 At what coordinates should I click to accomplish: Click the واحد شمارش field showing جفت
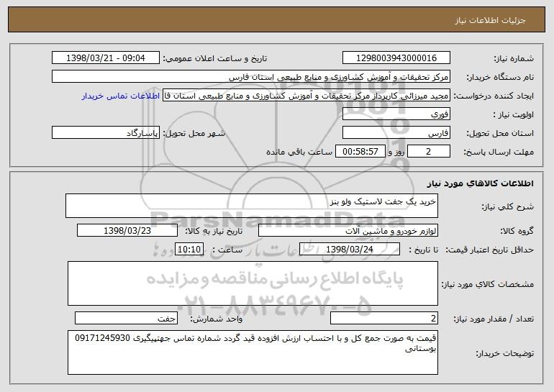coord(126,318)
